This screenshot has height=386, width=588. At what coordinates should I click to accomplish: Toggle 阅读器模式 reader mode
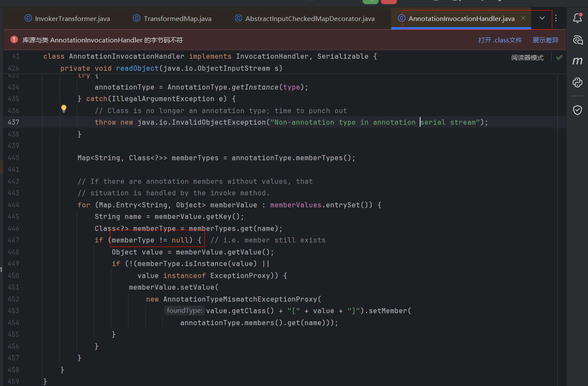click(527, 57)
